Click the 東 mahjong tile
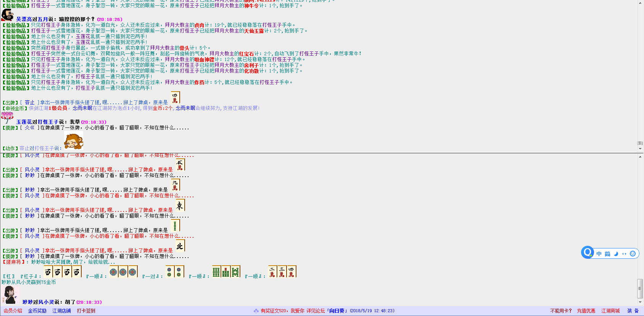644x316 pixels. pyautogui.click(x=180, y=205)
